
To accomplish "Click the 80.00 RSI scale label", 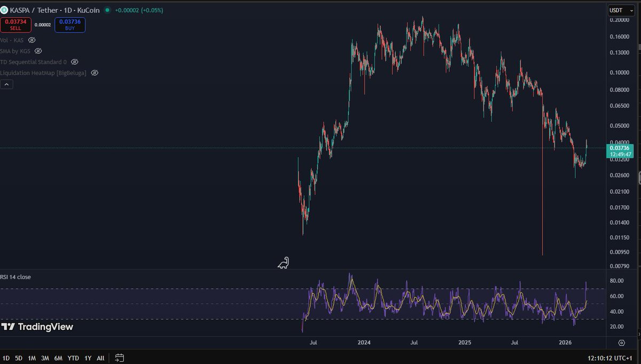I will [617, 281].
